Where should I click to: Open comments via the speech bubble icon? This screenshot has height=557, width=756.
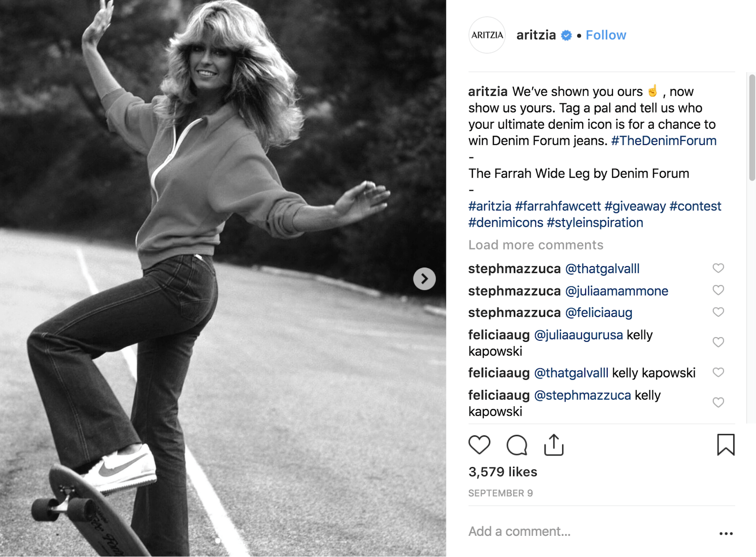coord(516,445)
